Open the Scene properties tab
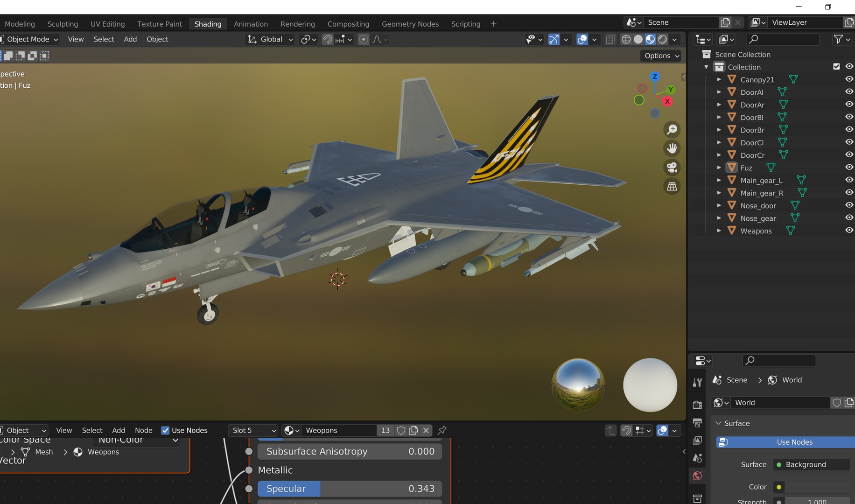The height and width of the screenshot is (504, 855). (697, 458)
